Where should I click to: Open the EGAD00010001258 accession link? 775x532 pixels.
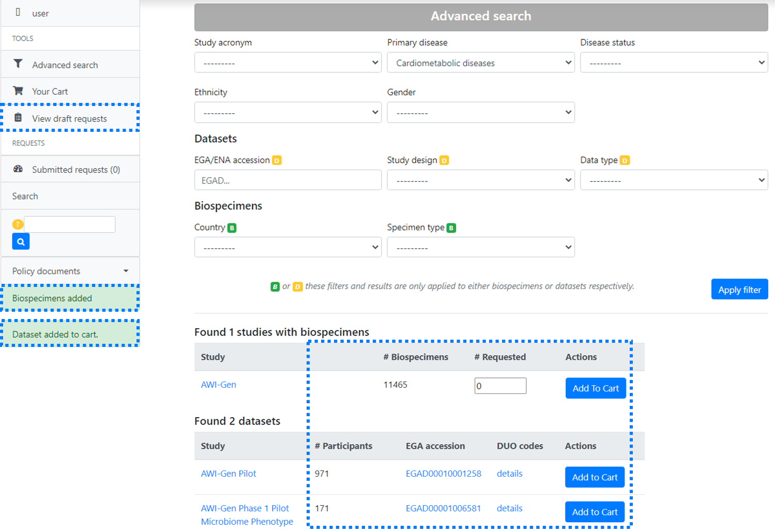[443, 474]
